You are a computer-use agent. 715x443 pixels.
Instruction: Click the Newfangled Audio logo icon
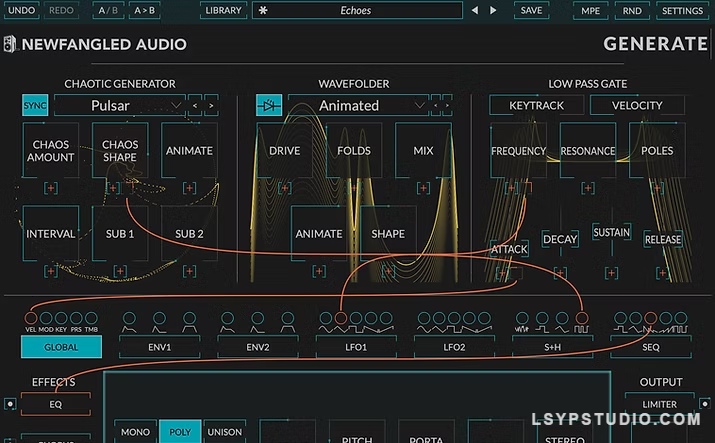pos(10,44)
